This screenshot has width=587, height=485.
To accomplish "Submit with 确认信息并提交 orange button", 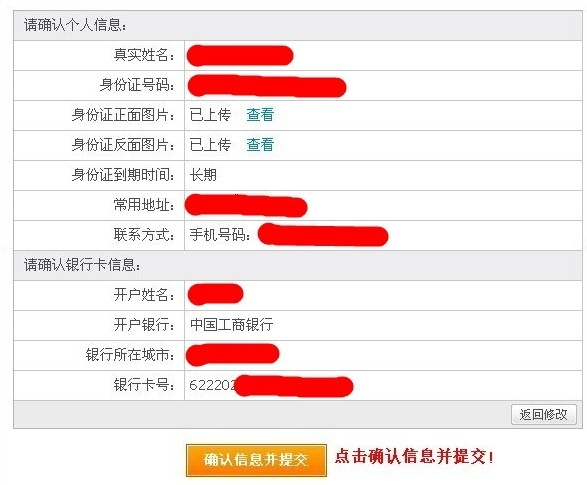I will [x=256, y=460].
